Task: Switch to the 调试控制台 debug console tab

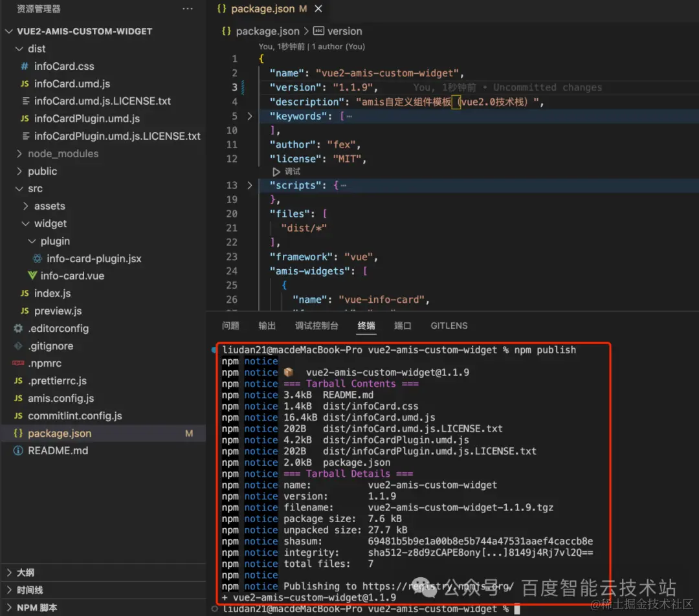Action: click(316, 326)
